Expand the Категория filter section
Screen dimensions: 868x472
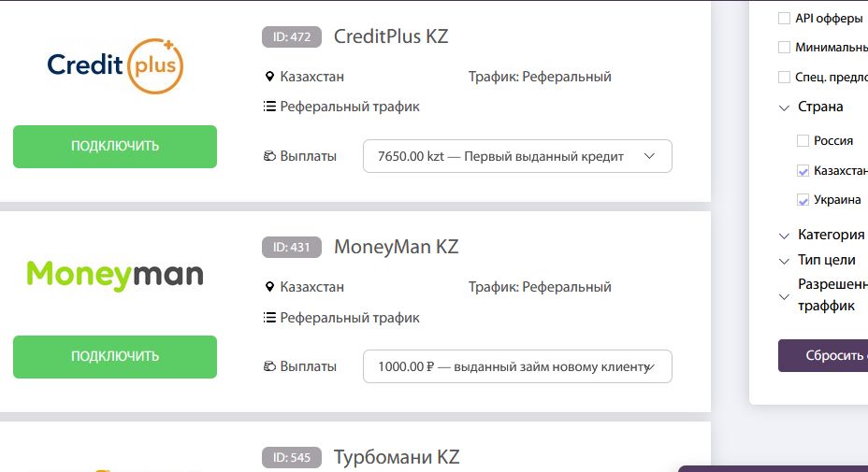click(784, 236)
